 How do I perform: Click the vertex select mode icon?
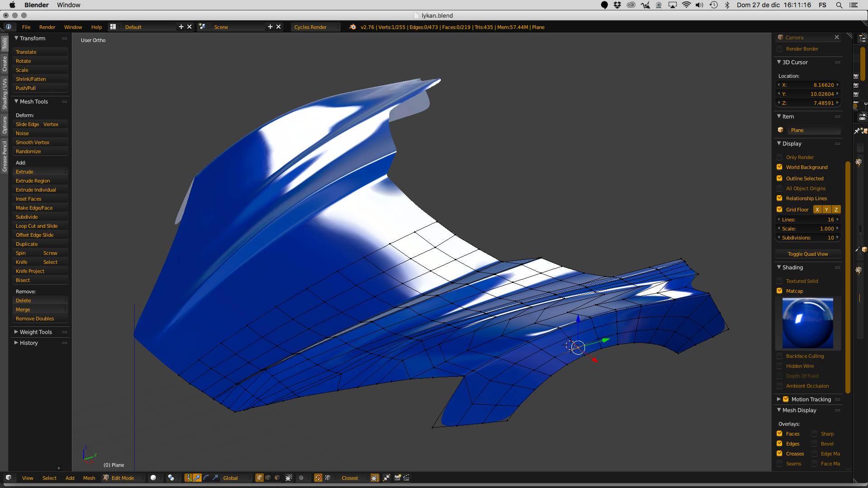259,478
